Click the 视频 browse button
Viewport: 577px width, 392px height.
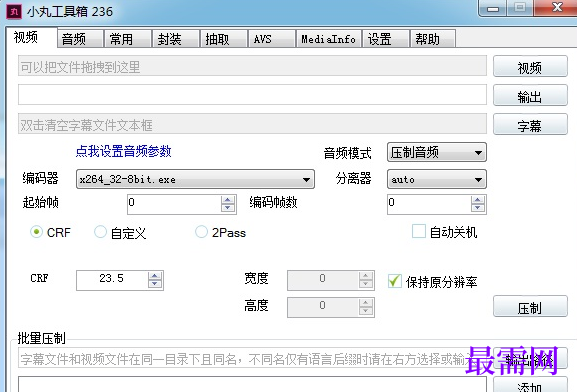pos(530,67)
